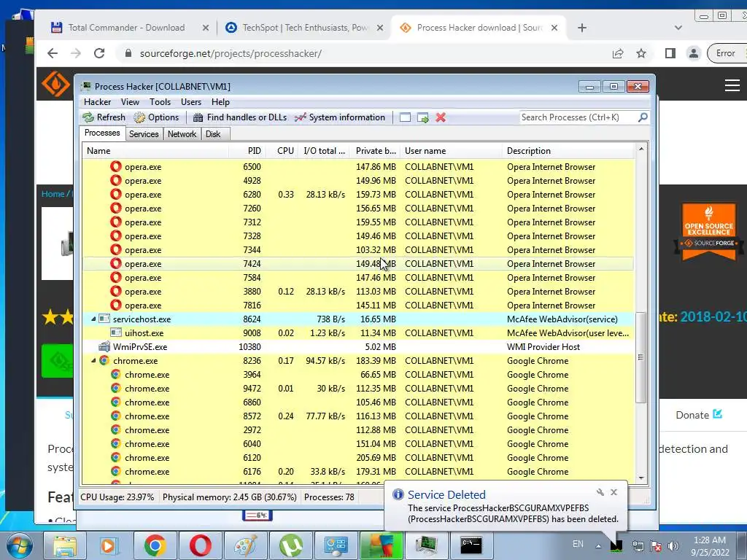Screen dimensions: 747x560
Task: Open uTorrent from the taskbar
Action: pos(291,545)
